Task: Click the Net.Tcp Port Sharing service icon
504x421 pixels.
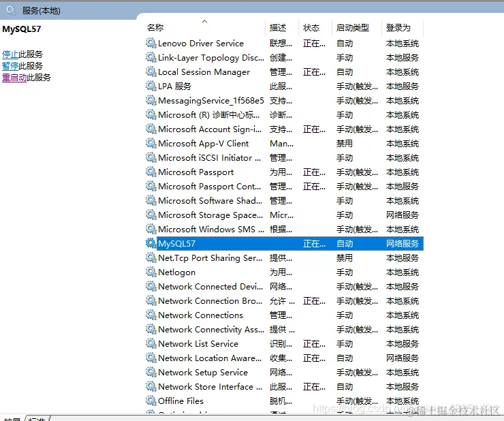Action: tap(151, 258)
